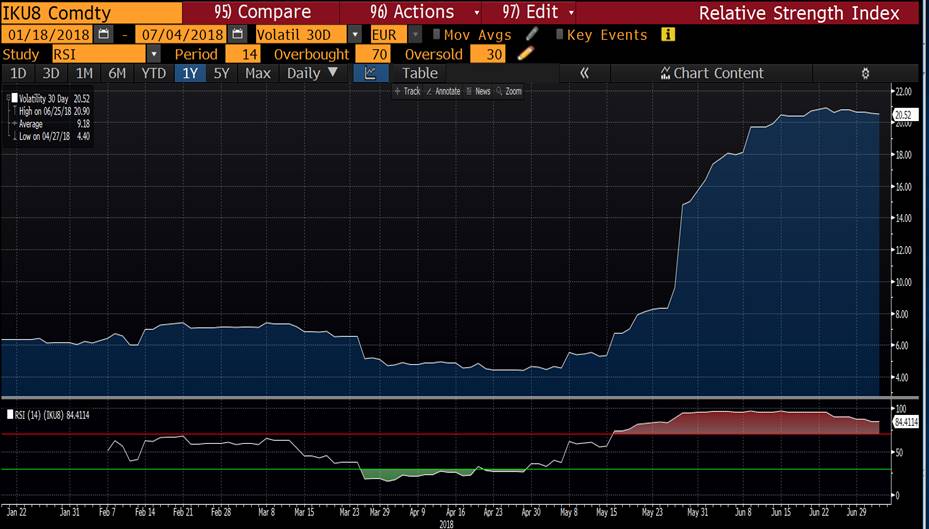The image size is (929, 529).
Task: Select the 3D range tab
Action: coord(51,73)
